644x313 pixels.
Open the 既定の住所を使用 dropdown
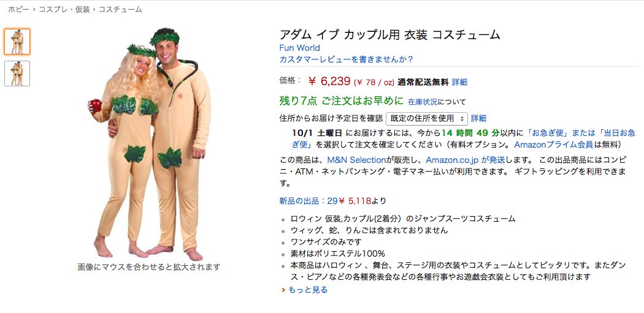pyautogui.click(x=427, y=119)
